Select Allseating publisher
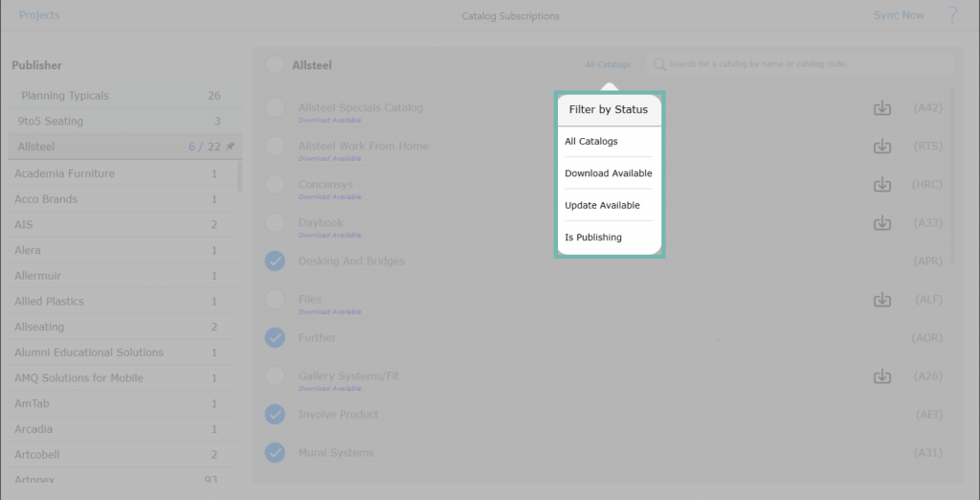The height and width of the screenshot is (500, 980). (123, 327)
